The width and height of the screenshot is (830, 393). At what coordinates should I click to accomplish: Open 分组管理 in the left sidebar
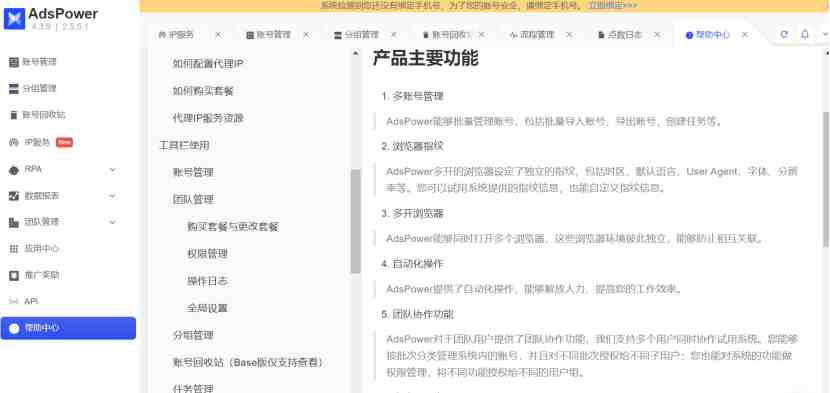tap(33, 88)
